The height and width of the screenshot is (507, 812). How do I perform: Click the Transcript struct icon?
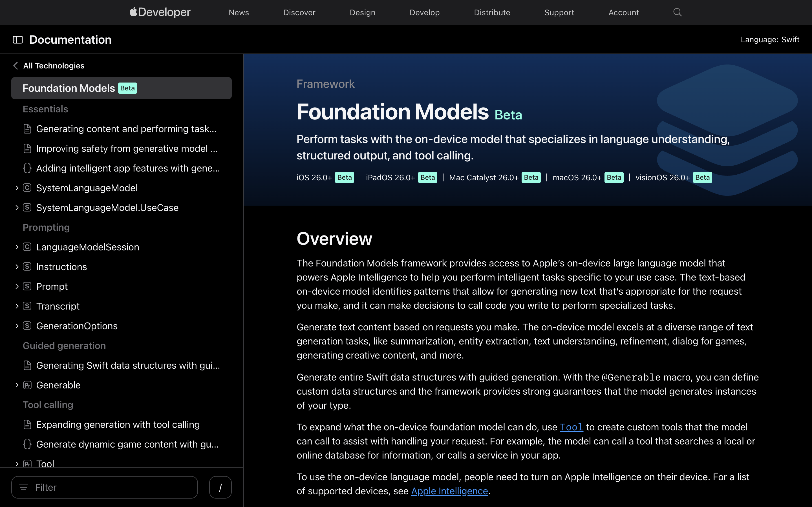pyautogui.click(x=27, y=306)
